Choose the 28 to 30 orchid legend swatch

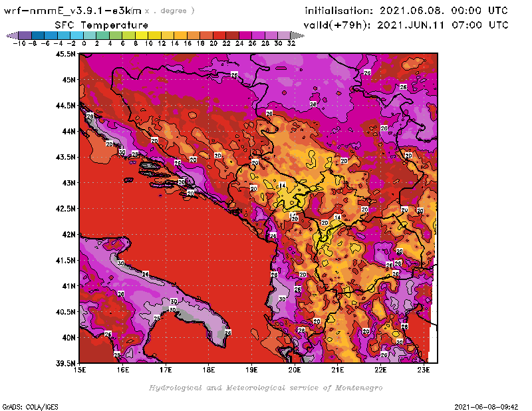(x=271, y=35)
